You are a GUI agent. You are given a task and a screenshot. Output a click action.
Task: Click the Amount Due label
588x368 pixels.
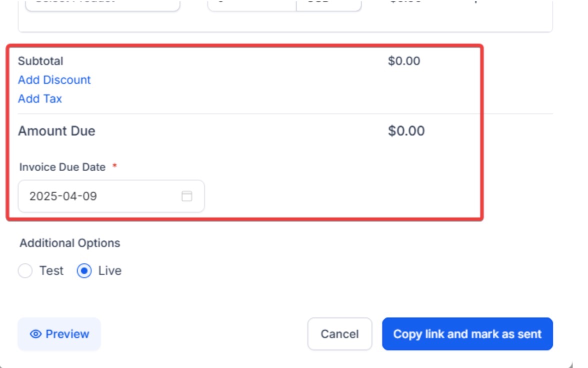56,131
